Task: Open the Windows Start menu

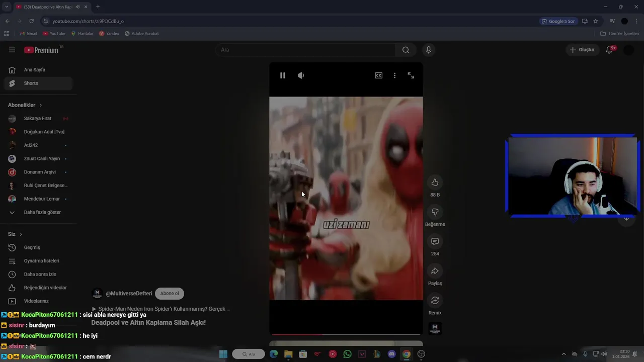Action: [223, 354]
